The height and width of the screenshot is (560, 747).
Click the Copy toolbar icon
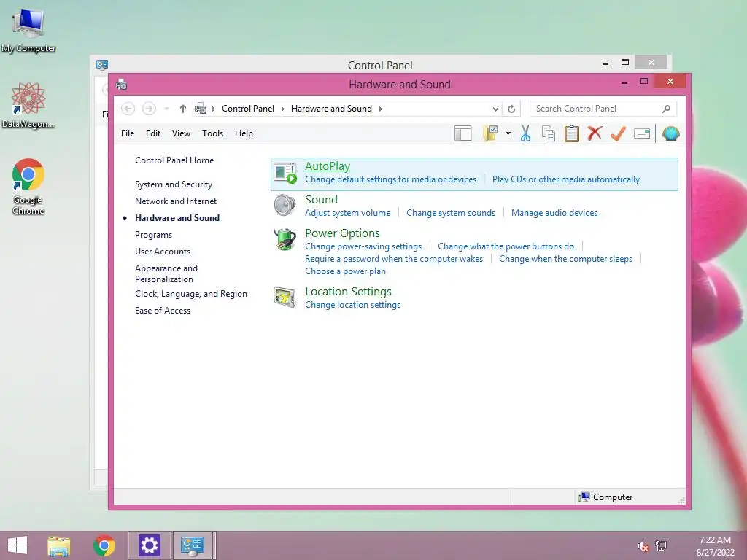coord(549,134)
